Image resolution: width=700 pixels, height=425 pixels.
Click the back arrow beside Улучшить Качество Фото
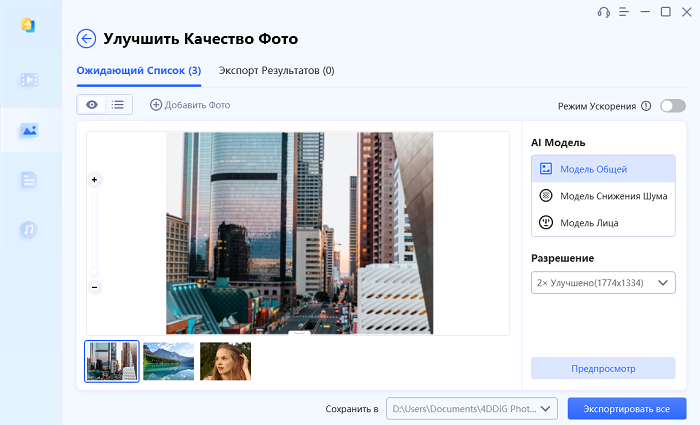(x=86, y=39)
